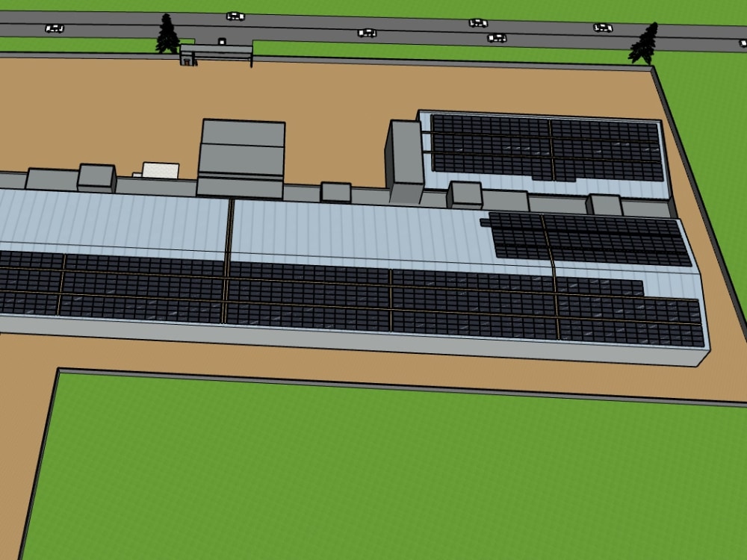The width and height of the screenshot is (747, 560).
Task: Select the pine tree near the entrance gate
Action: coord(166,36)
